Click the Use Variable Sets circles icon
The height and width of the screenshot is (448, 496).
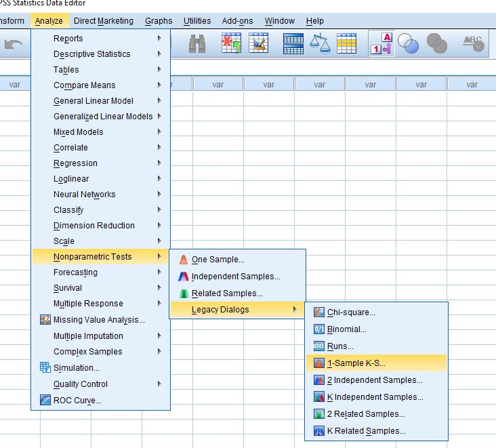408,43
